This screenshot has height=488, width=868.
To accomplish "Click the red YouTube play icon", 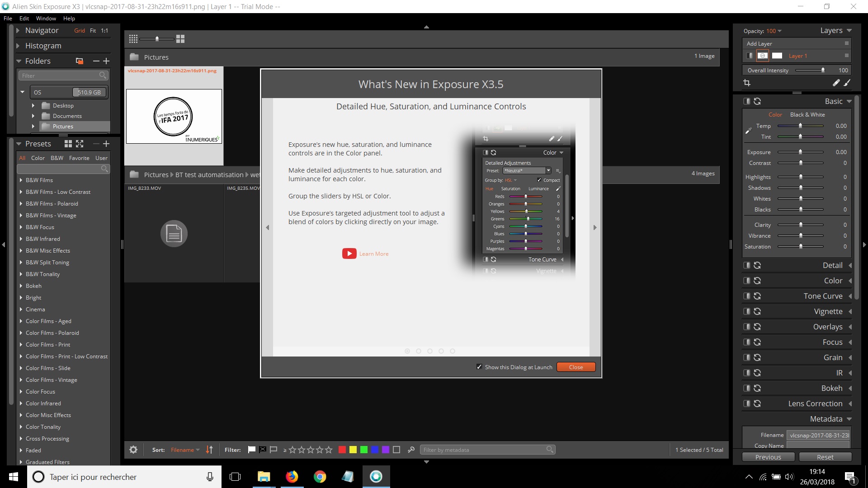I will pyautogui.click(x=349, y=253).
